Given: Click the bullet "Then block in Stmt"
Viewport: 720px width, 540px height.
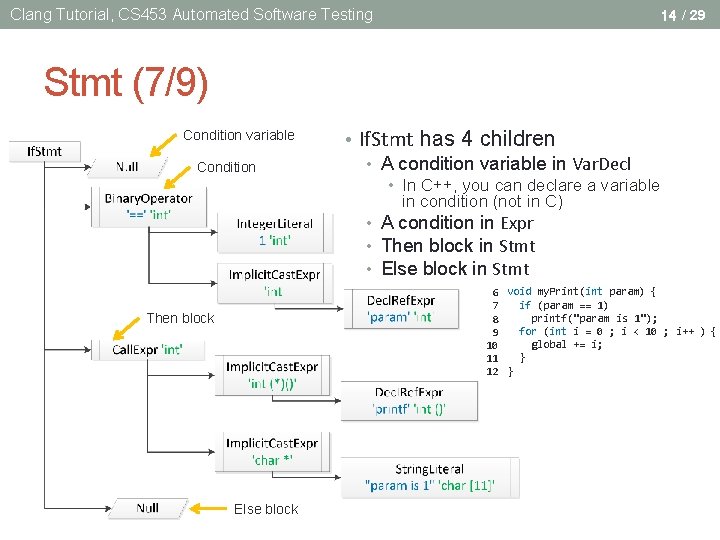Looking at the screenshot, I should coord(458,246).
